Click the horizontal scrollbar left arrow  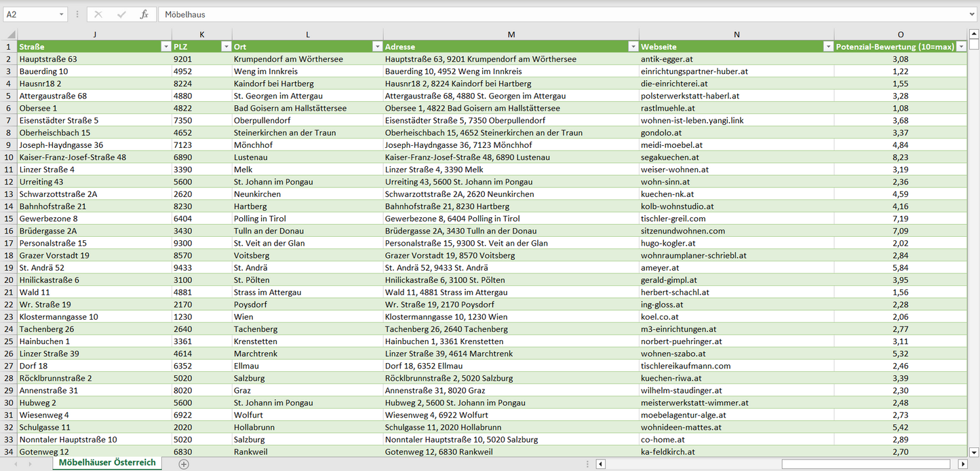pos(600,464)
